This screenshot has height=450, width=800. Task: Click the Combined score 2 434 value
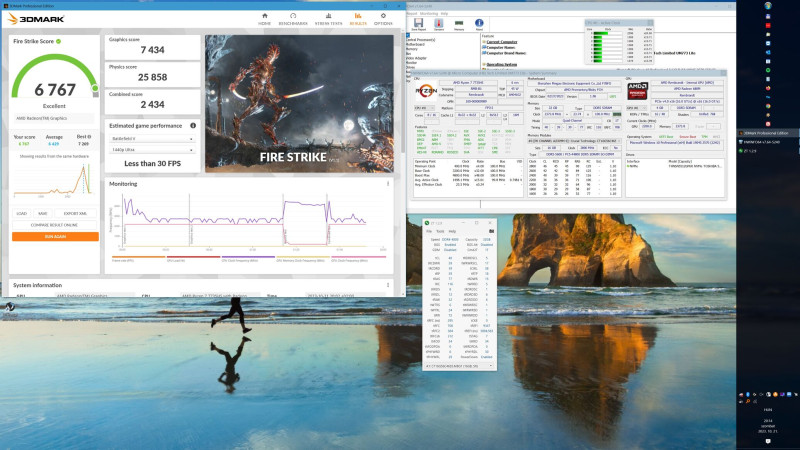pyautogui.click(x=152, y=105)
